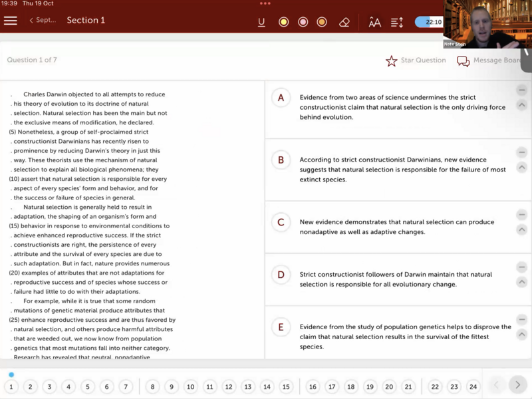The height and width of the screenshot is (399, 532).
Task: Eliminate answer choice B with minus
Action: pos(522,152)
